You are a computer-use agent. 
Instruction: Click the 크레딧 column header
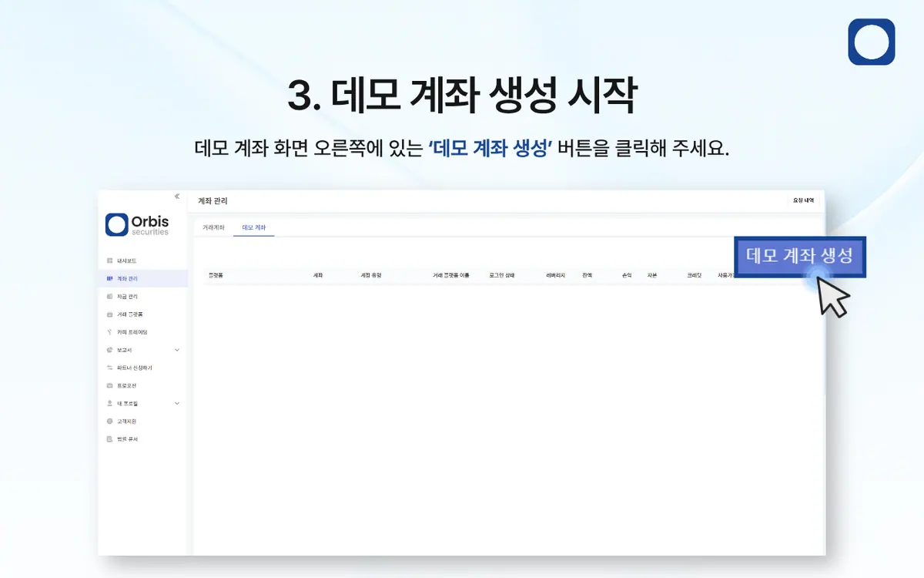point(695,275)
